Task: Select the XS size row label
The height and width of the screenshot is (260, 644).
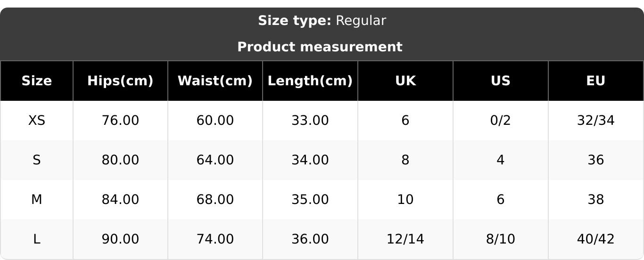Action: (x=37, y=121)
